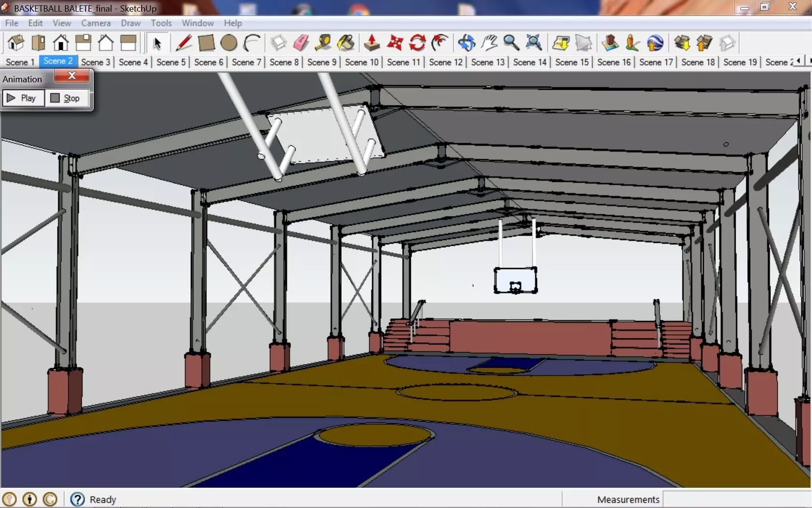Screen dimensions: 812x508
Task: Click the Zoom Extents tool
Action: pyautogui.click(x=534, y=43)
